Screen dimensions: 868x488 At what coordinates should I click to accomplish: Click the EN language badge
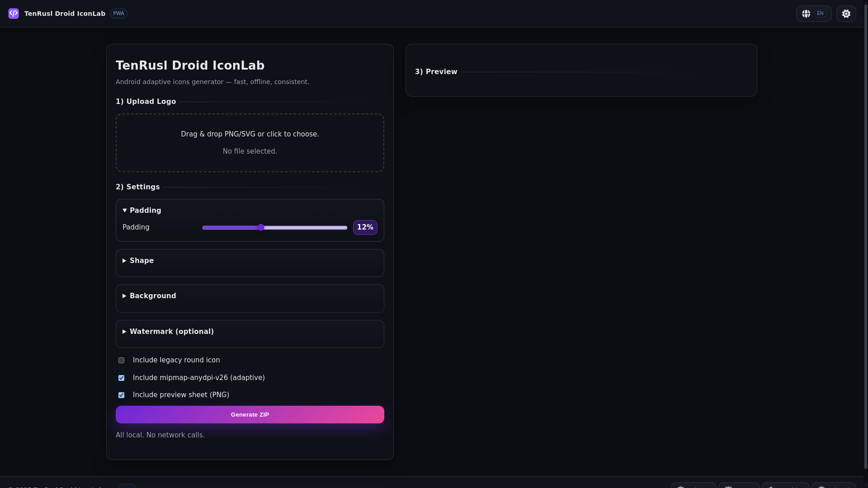click(x=820, y=14)
